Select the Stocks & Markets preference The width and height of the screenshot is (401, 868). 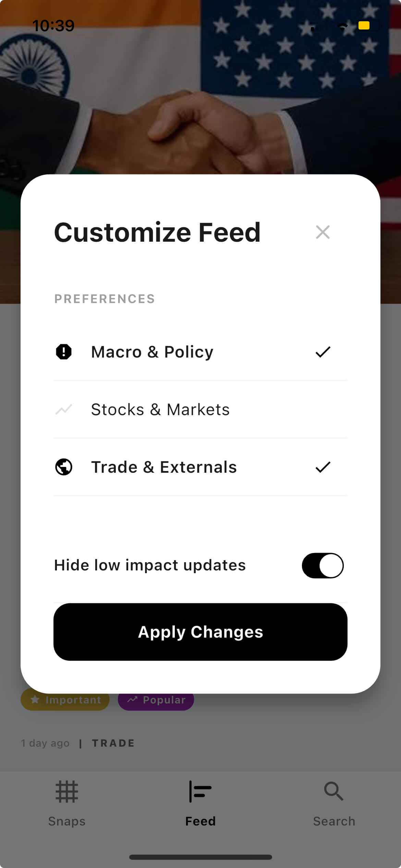[x=160, y=409]
